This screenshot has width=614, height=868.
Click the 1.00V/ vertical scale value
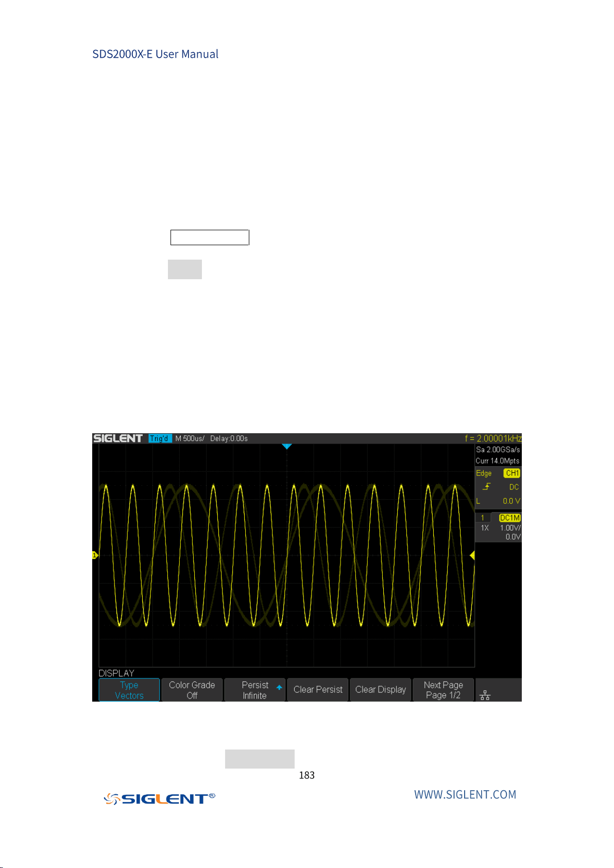[510, 528]
